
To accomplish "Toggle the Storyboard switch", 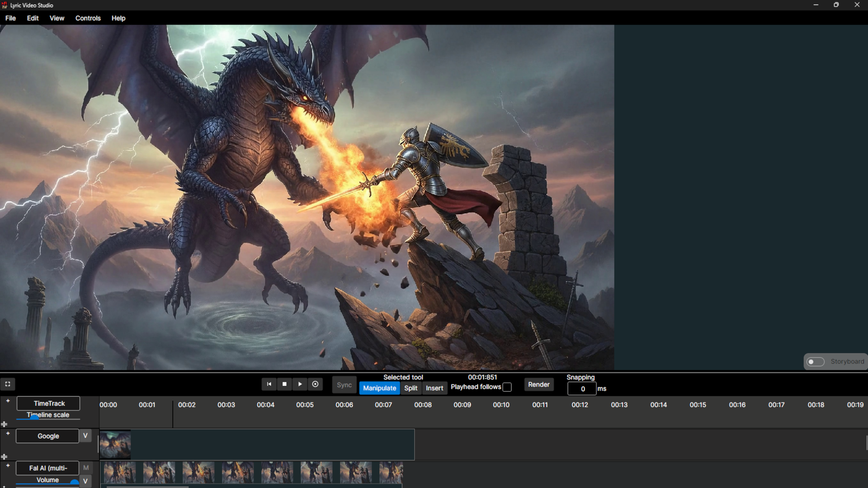I will click(816, 361).
